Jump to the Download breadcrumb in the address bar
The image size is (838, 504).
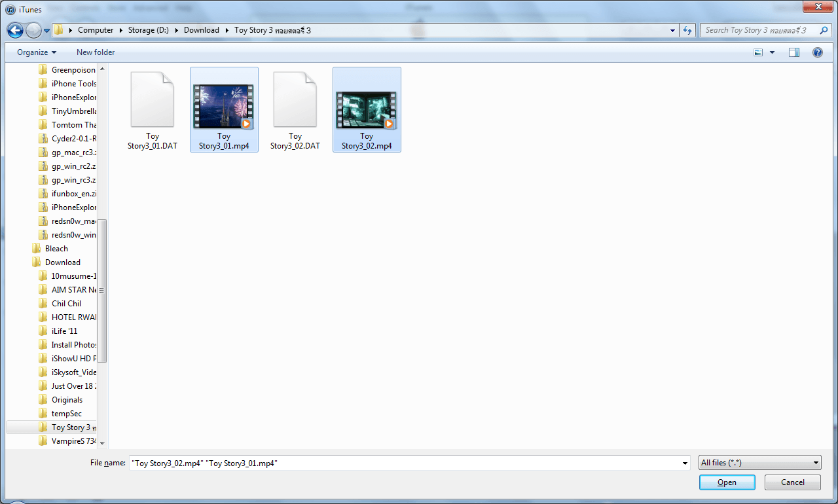coord(202,30)
